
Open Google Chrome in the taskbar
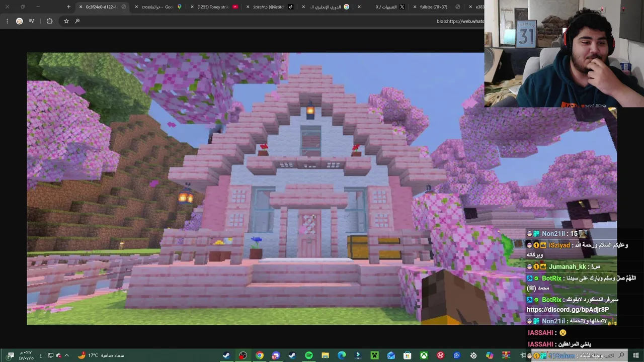coord(259,355)
